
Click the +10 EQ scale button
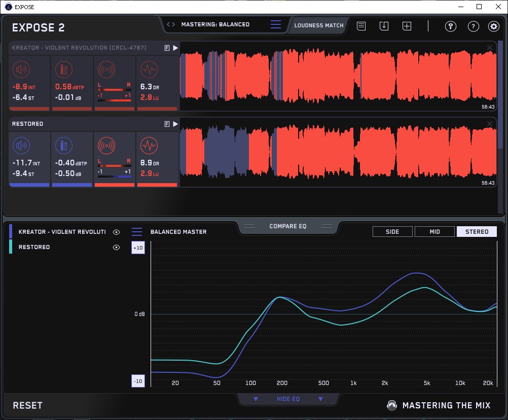click(137, 248)
